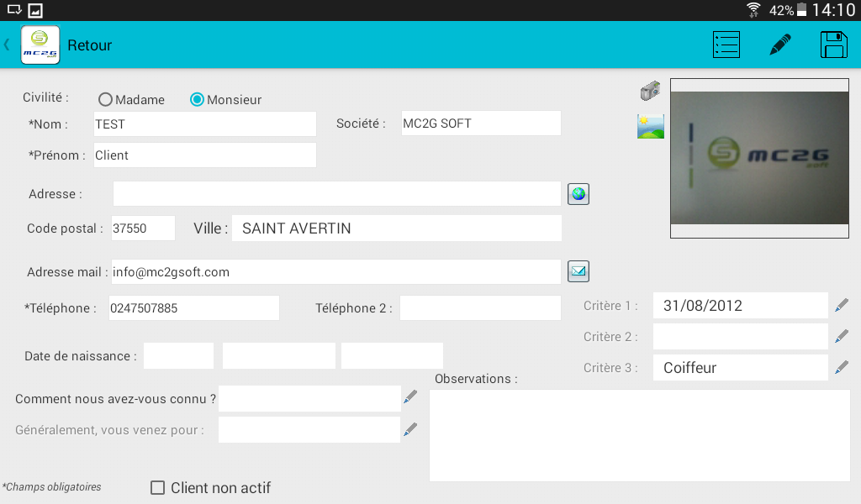Tap the list view icon in header
The height and width of the screenshot is (504, 861).
(726, 45)
